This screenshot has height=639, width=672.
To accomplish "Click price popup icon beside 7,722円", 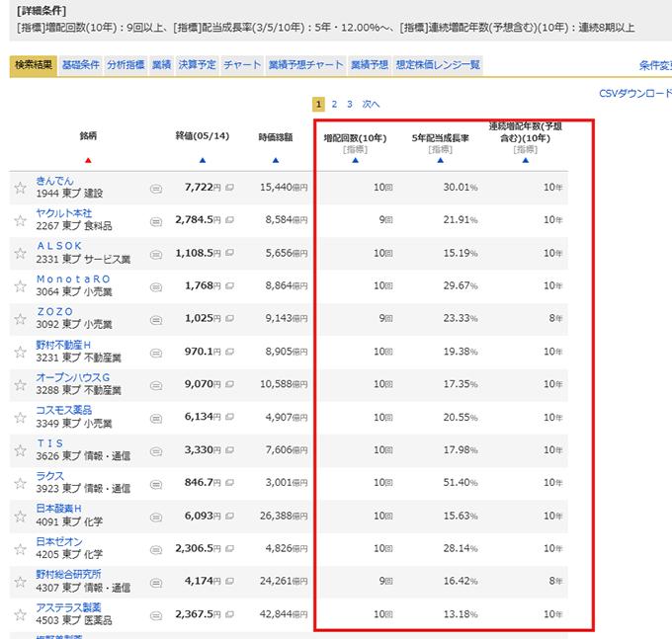I will [x=229, y=188].
